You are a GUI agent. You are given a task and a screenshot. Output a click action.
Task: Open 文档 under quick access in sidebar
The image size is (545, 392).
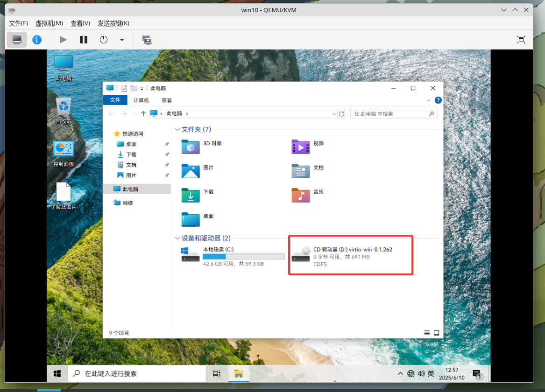127,165
